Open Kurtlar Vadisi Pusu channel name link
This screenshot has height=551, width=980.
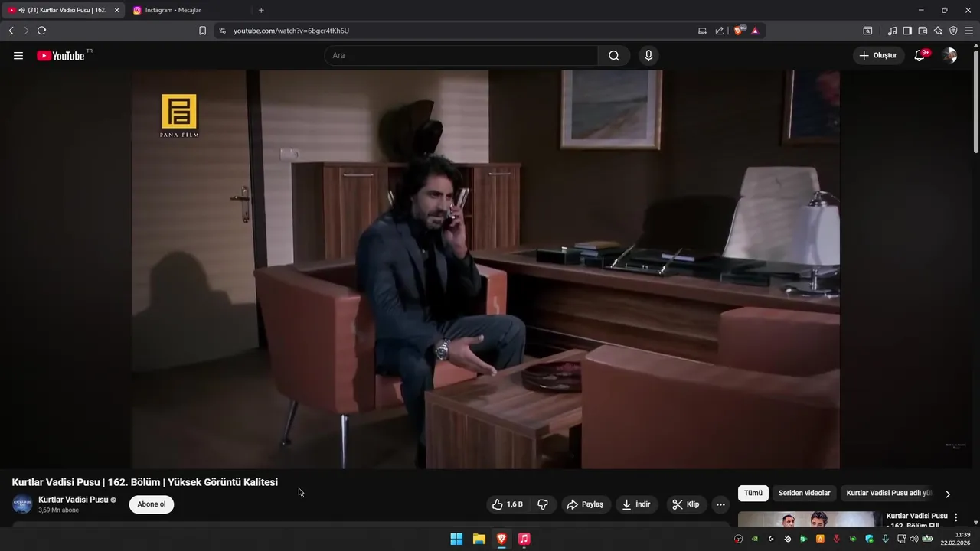(73, 500)
